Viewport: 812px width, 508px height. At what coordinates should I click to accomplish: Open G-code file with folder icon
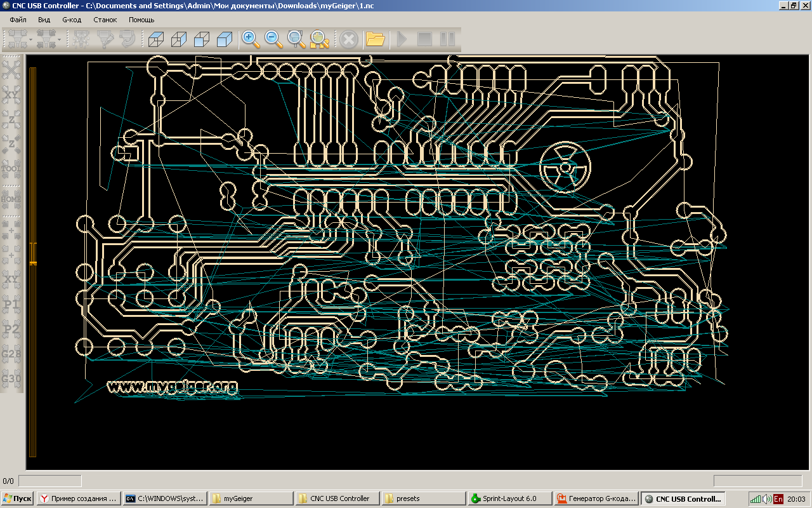[x=376, y=39]
